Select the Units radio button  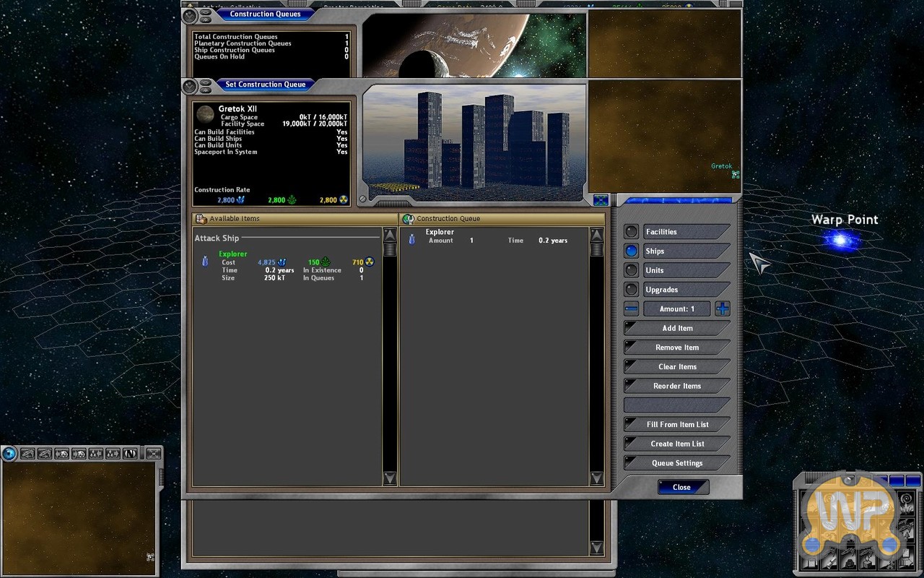point(632,270)
